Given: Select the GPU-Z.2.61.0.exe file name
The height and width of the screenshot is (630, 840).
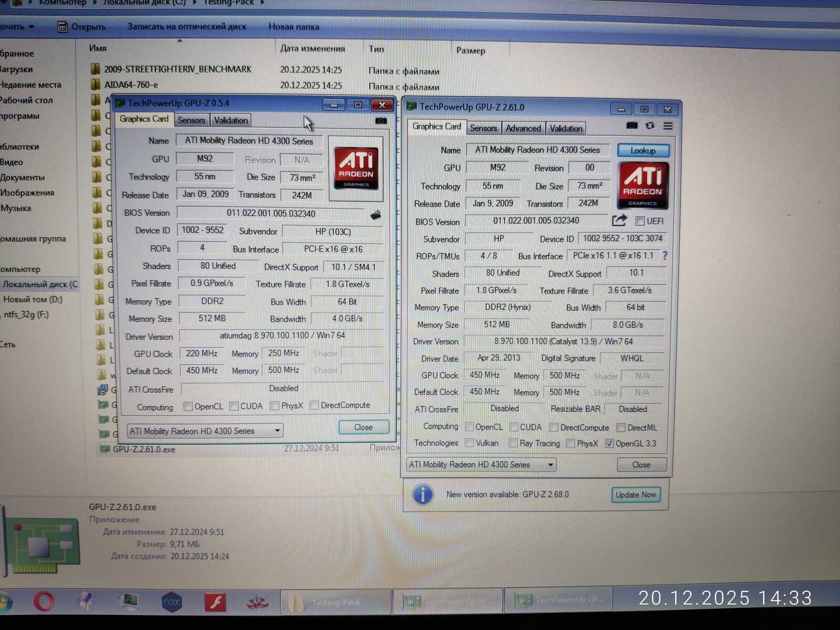Looking at the screenshot, I should coord(144,449).
